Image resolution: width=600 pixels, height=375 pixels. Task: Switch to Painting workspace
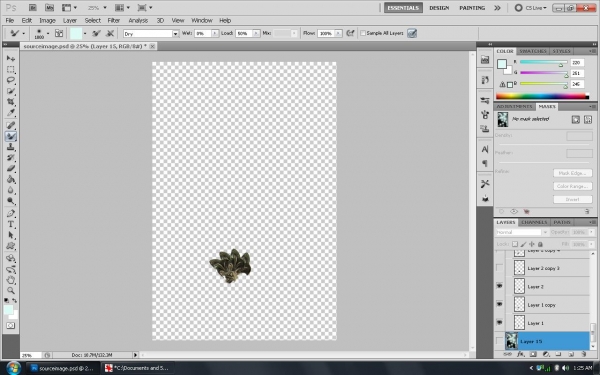472,8
